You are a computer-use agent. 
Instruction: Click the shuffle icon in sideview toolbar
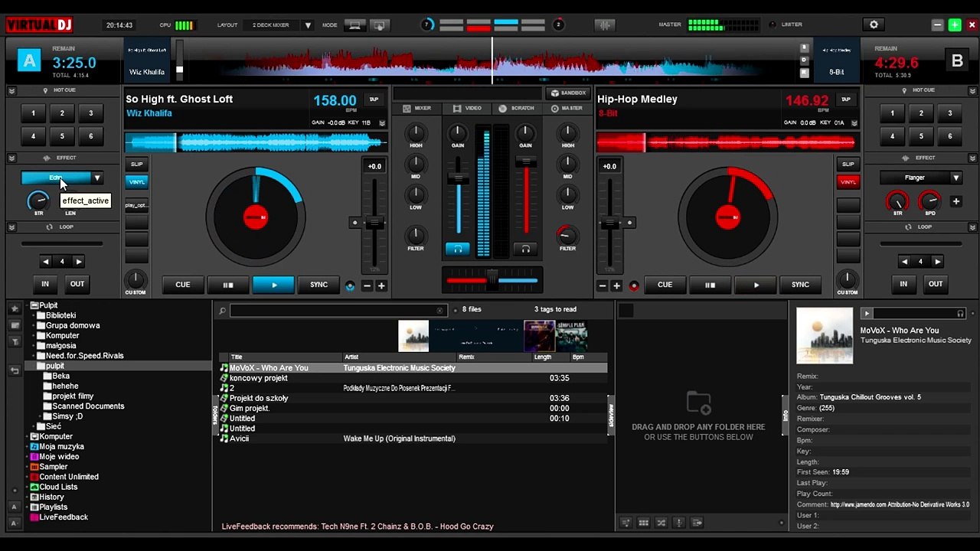661,523
